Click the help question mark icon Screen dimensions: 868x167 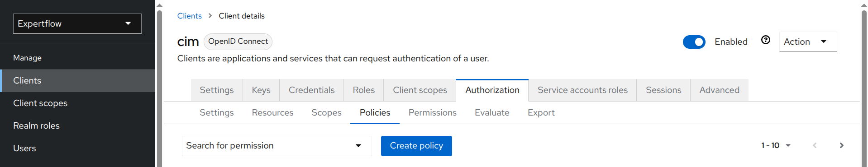click(765, 40)
